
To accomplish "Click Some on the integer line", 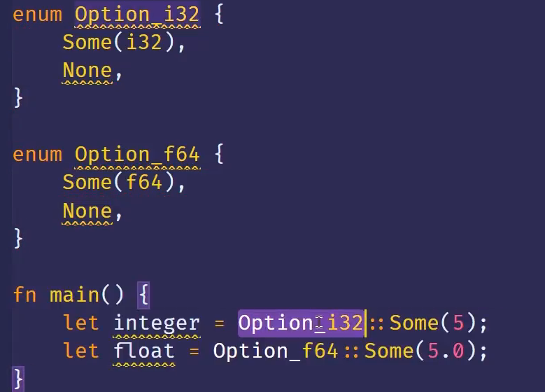I will [x=414, y=323].
